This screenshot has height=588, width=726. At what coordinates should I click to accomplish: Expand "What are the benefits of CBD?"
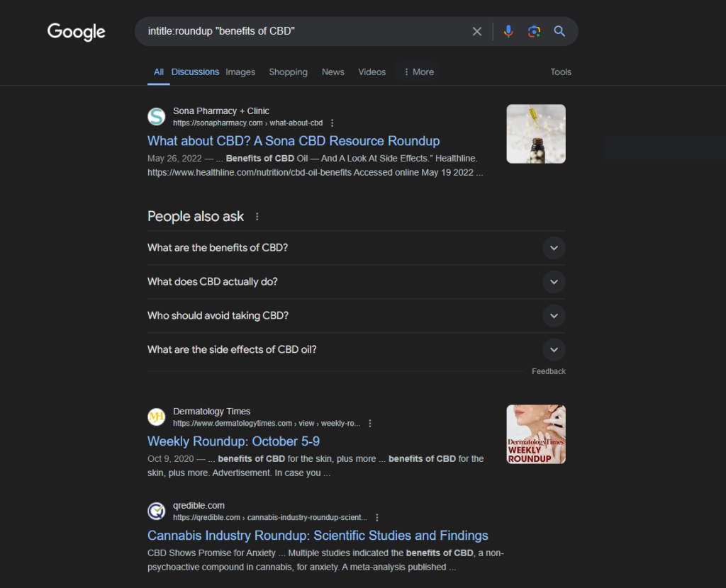tap(554, 248)
